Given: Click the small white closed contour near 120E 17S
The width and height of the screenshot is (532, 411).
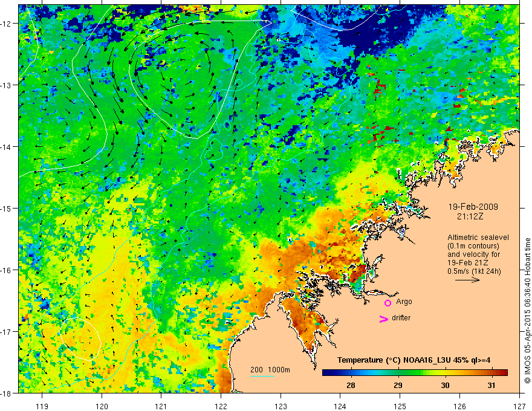Looking at the screenshot, I should 80,338.
